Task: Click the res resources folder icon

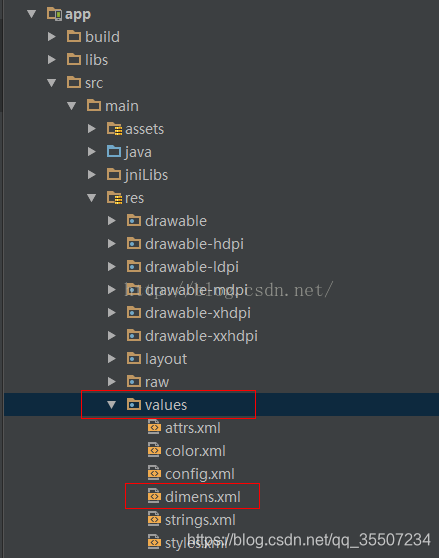Action: [114, 198]
